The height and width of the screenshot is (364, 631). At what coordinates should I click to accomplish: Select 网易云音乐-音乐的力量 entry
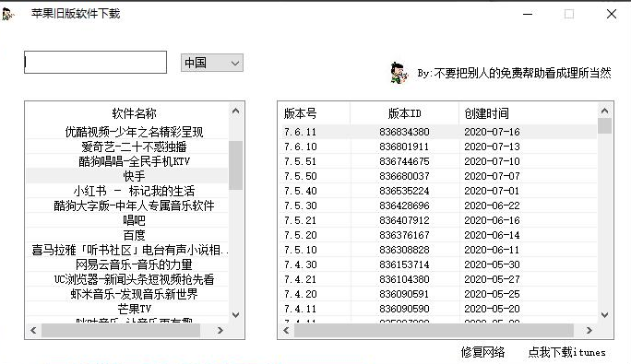[127, 264]
